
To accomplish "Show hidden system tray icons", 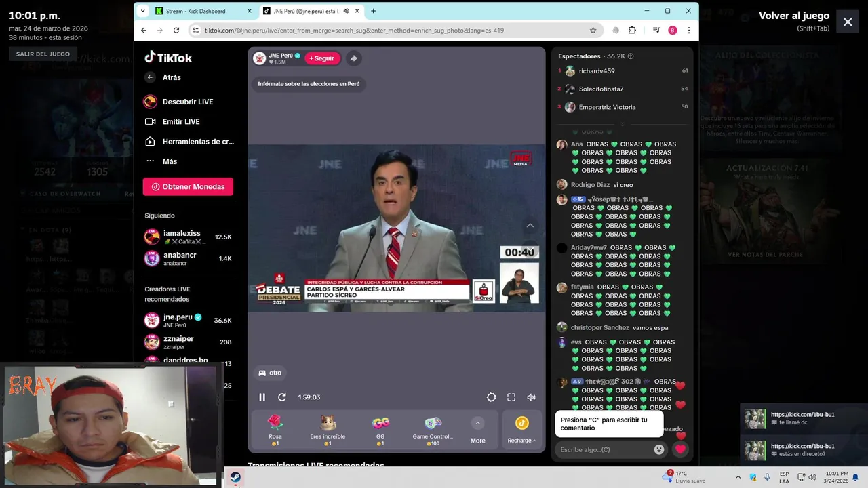I will 738,477.
